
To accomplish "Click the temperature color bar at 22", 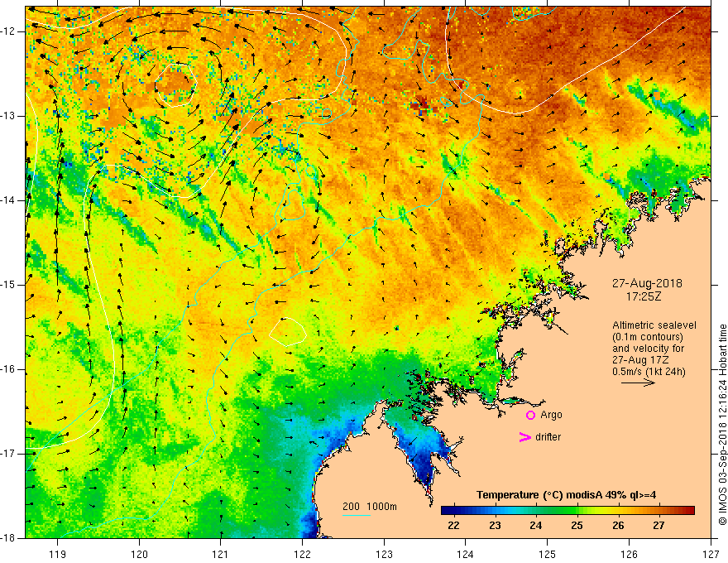I will [453, 511].
